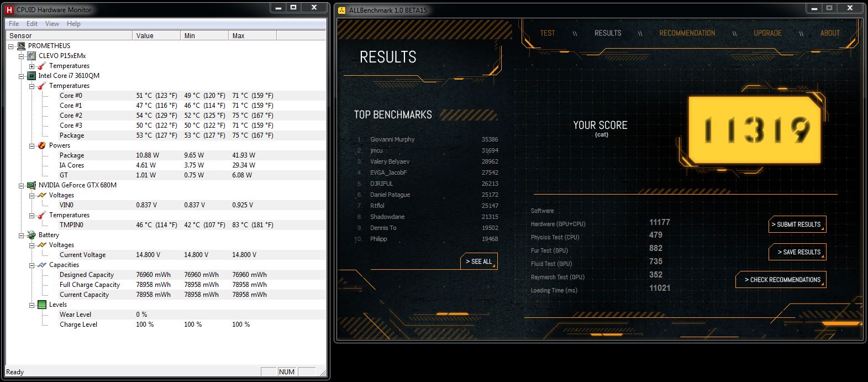Click Giovanni Murphy in top benchmarks

392,139
